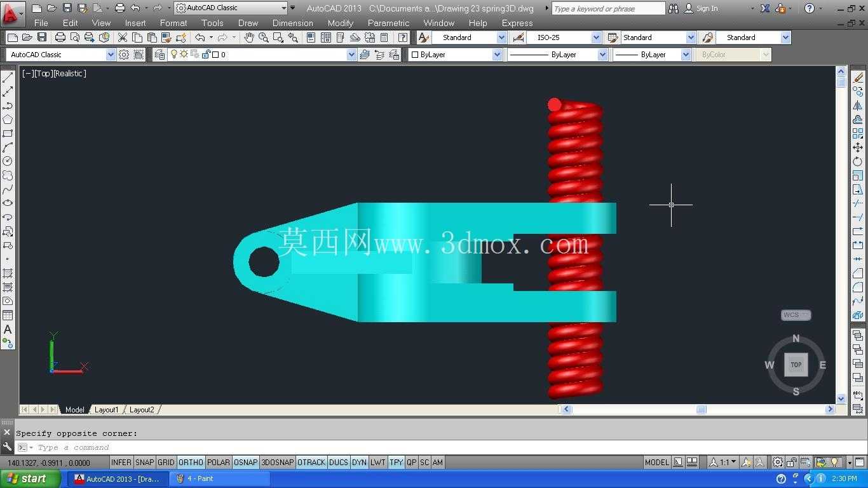The height and width of the screenshot is (488, 868).
Task: Toggle OSNAP in status bar
Action: click(x=246, y=463)
